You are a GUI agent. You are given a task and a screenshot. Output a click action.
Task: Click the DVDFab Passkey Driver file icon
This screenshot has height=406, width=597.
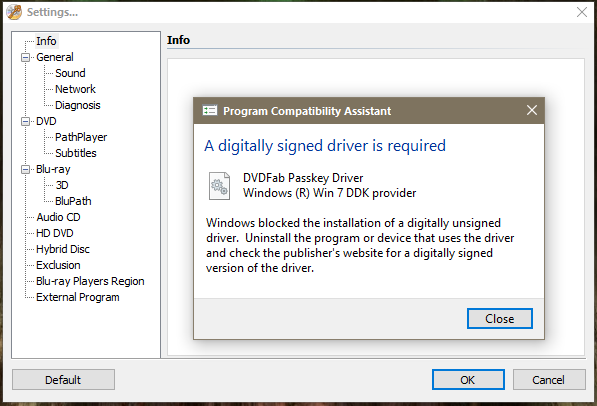coord(219,186)
